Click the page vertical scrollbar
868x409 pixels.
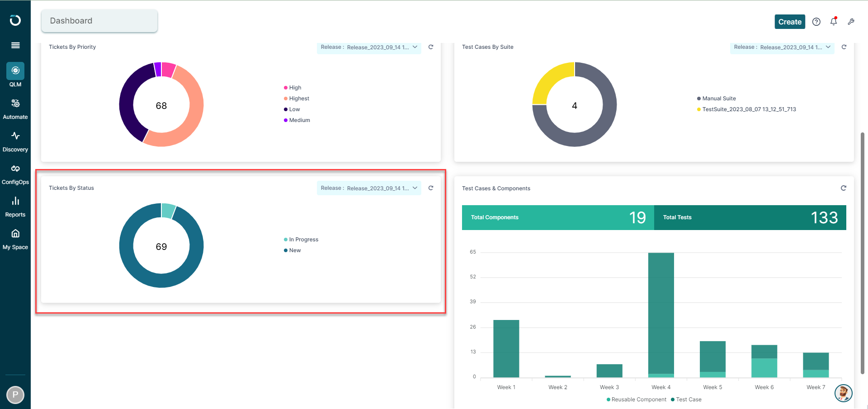(x=863, y=253)
